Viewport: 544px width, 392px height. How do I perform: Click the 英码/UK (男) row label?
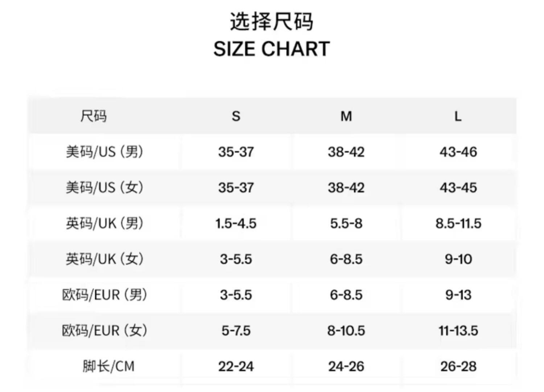104,223
